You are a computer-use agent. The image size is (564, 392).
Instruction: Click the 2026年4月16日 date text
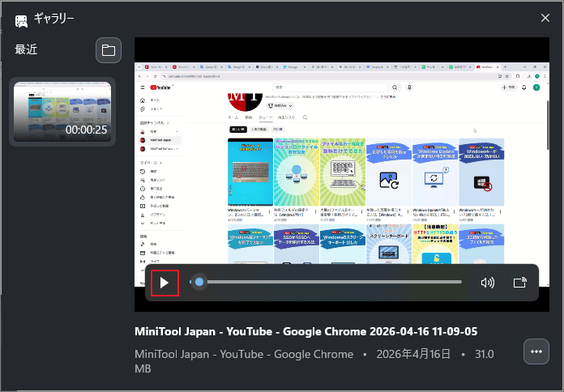tap(413, 354)
